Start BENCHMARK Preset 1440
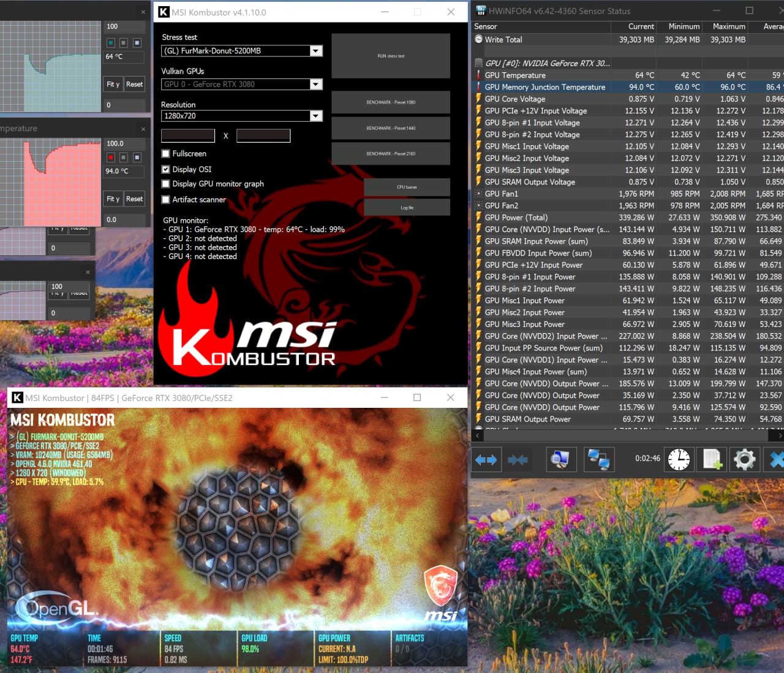 pyautogui.click(x=391, y=128)
